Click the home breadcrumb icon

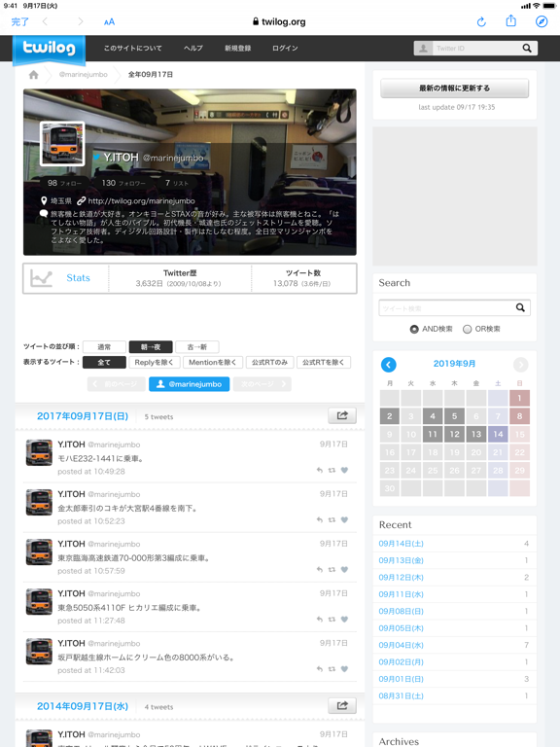click(x=34, y=75)
